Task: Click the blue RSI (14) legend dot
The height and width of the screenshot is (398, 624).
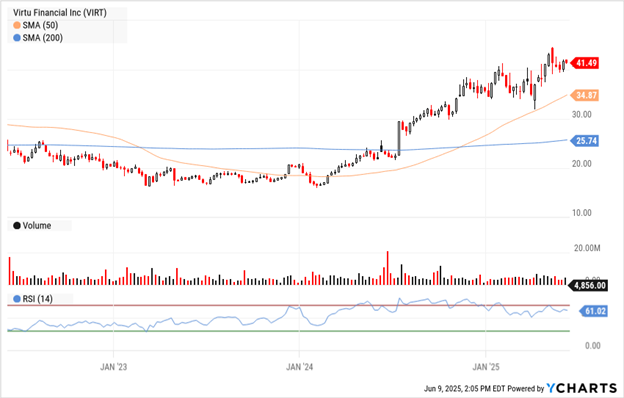Action: 17,298
